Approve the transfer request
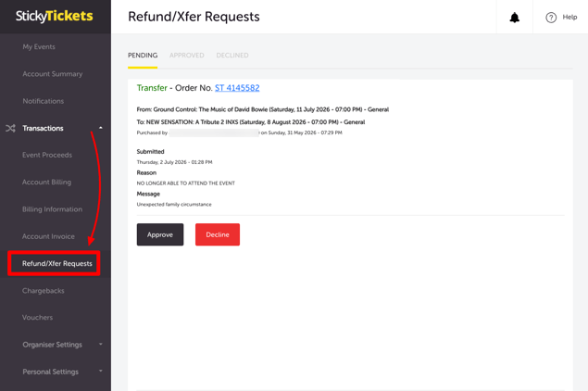588x391 pixels. [x=160, y=234]
